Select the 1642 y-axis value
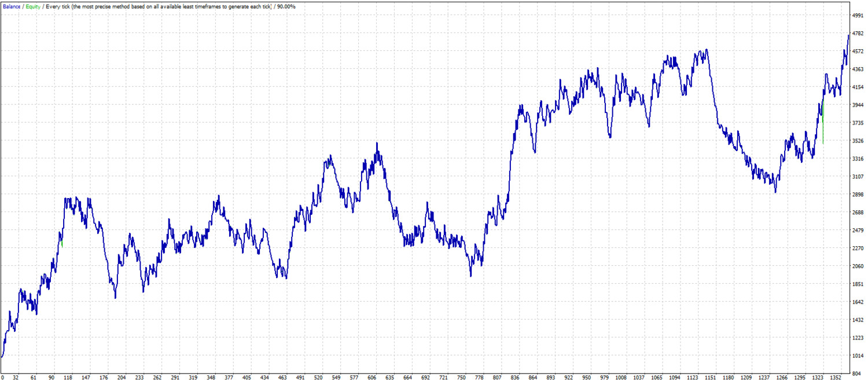The width and height of the screenshot is (868, 380). click(858, 302)
